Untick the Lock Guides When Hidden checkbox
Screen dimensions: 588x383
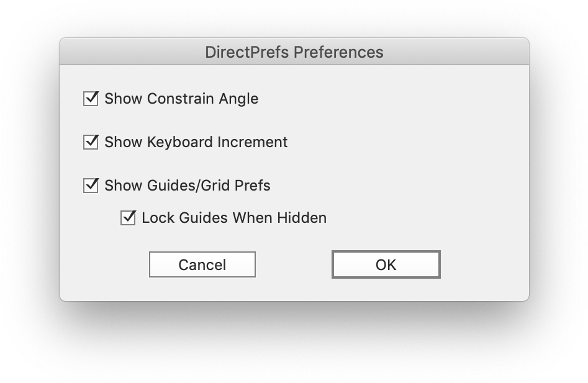point(128,218)
